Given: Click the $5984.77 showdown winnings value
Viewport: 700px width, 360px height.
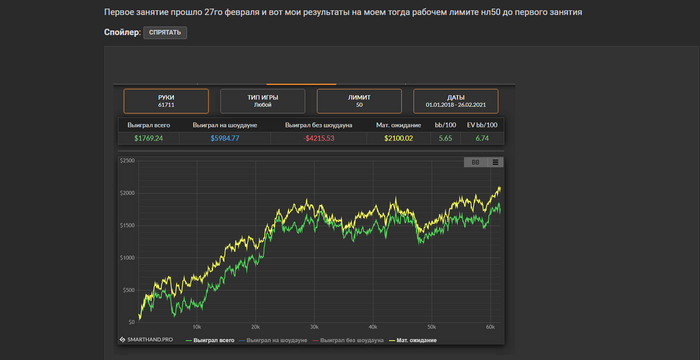Looking at the screenshot, I should pyautogui.click(x=225, y=138).
